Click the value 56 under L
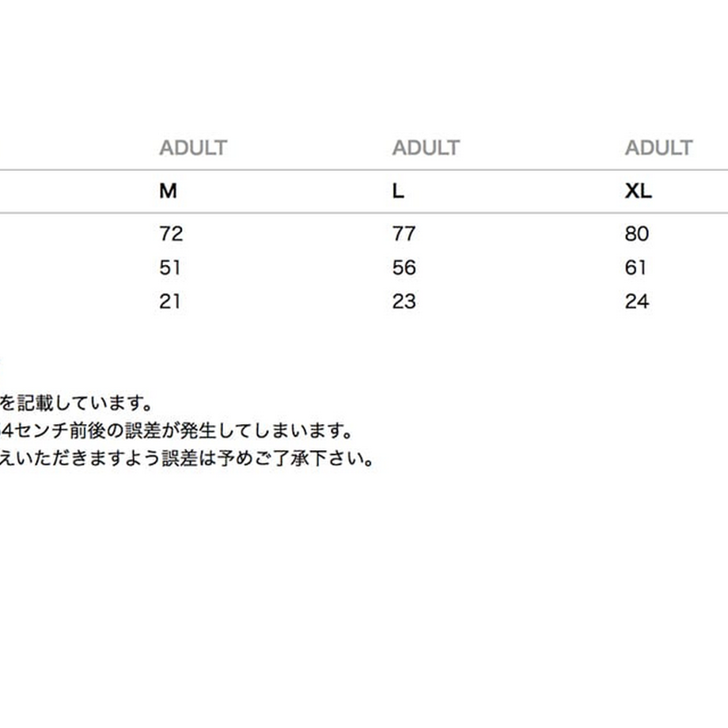This screenshot has width=728, height=728. [x=404, y=267]
